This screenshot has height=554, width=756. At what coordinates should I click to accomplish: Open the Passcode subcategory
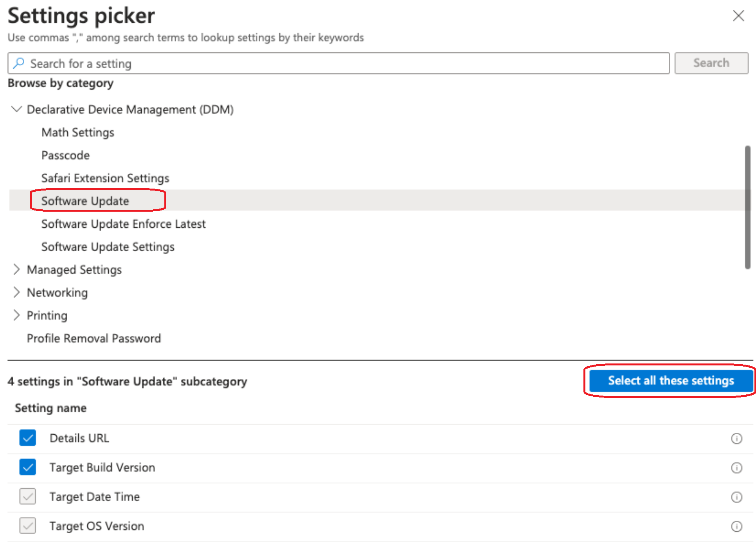tap(65, 155)
